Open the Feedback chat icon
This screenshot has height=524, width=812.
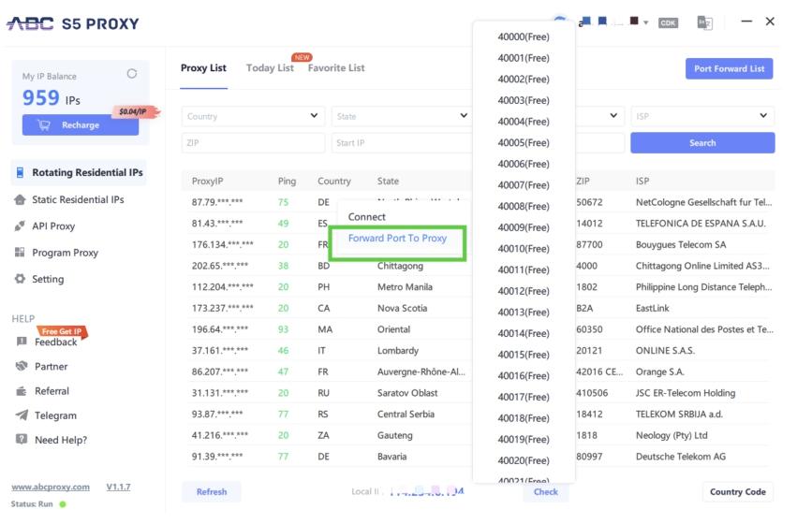coord(22,342)
